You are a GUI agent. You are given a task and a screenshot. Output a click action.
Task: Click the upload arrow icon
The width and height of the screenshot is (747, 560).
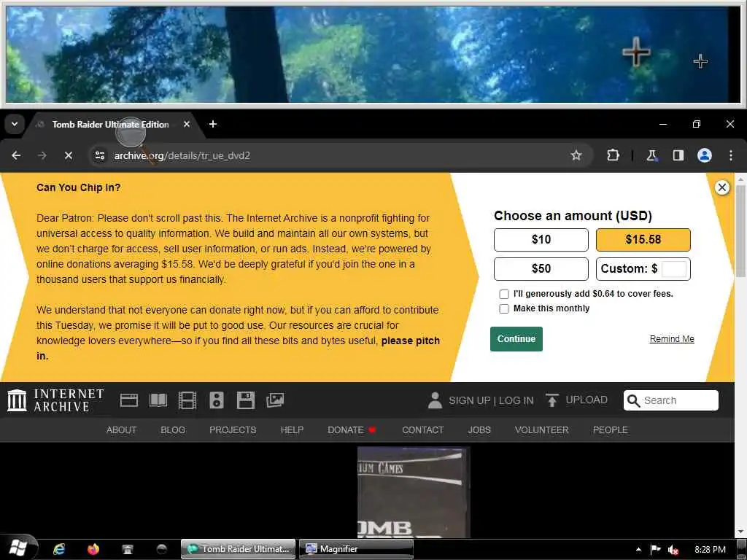[551, 400]
